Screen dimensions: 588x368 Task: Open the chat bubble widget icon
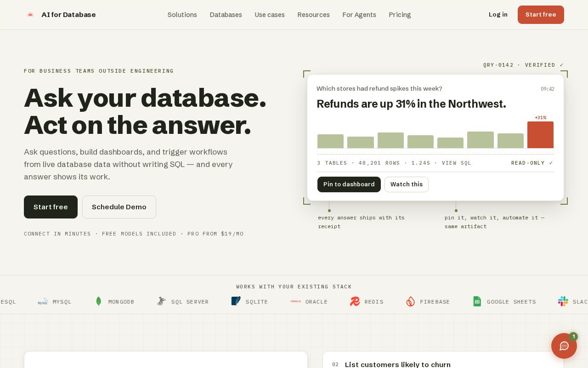coord(564,346)
